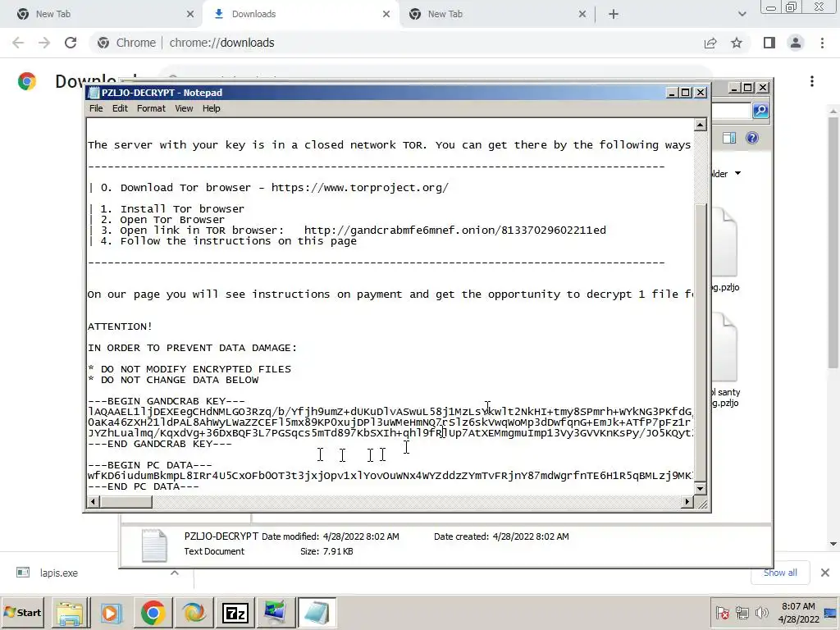The height and width of the screenshot is (630, 840).
Task: Switch to Notepad taskbar button
Action: click(317, 613)
